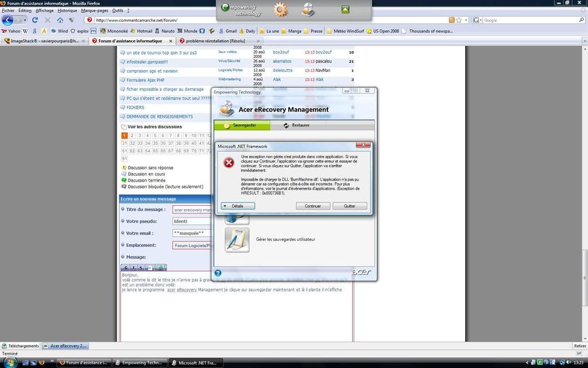Open the Emplacement forum dropdown
Screen dimensions: 588x368
coord(192,245)
